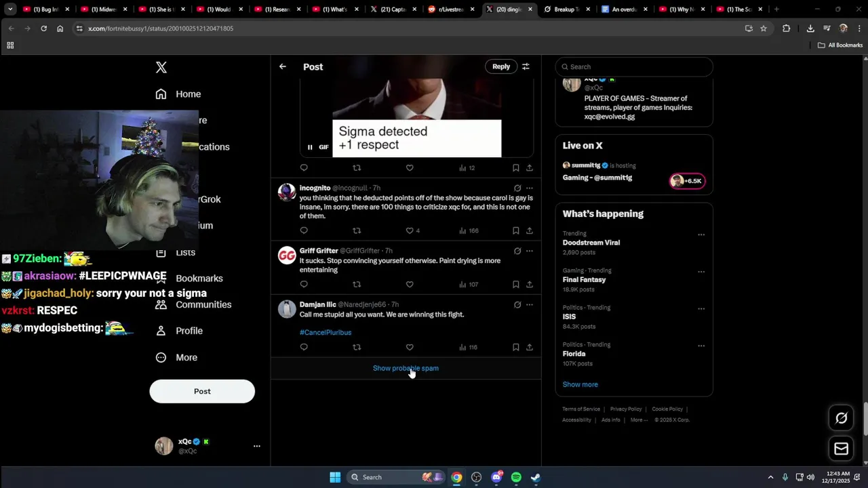Screen dimensions: 868x488
Task: Open Terms of Service link
Action: click(581, 409)
